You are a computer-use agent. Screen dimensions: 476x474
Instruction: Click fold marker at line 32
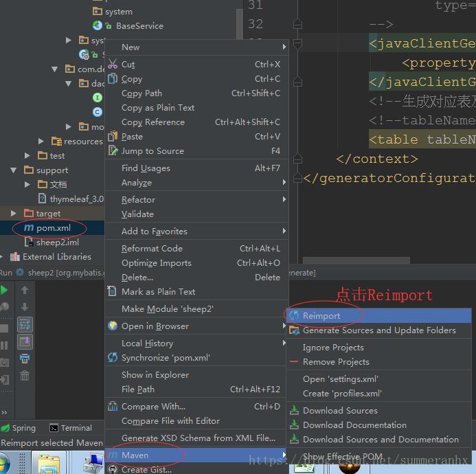(x=297, y=23)
